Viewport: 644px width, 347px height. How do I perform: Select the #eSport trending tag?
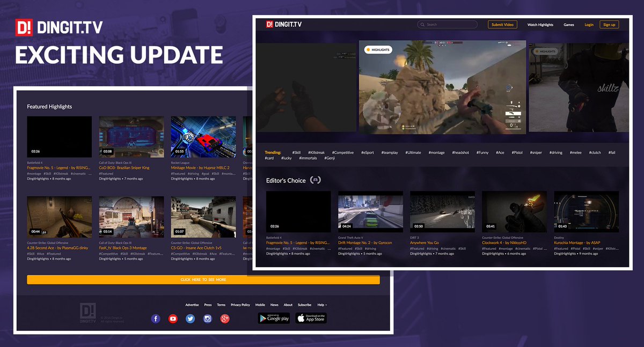368,153
